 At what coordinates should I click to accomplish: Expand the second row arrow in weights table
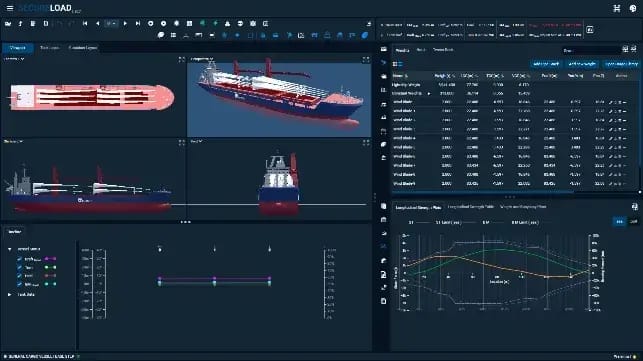(x=429, y=94)
